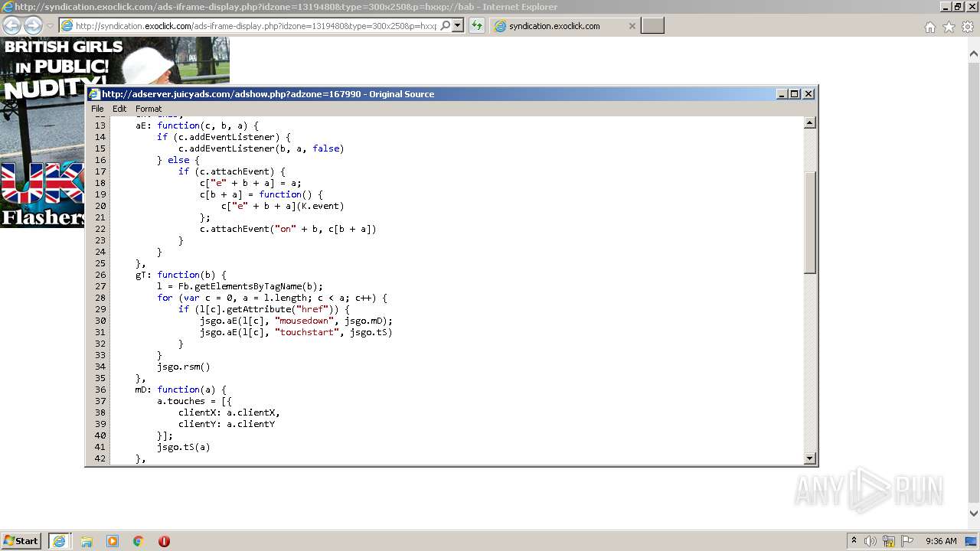
Task: Click the IE page scroll up arrow
Action: tap(974, 54)
